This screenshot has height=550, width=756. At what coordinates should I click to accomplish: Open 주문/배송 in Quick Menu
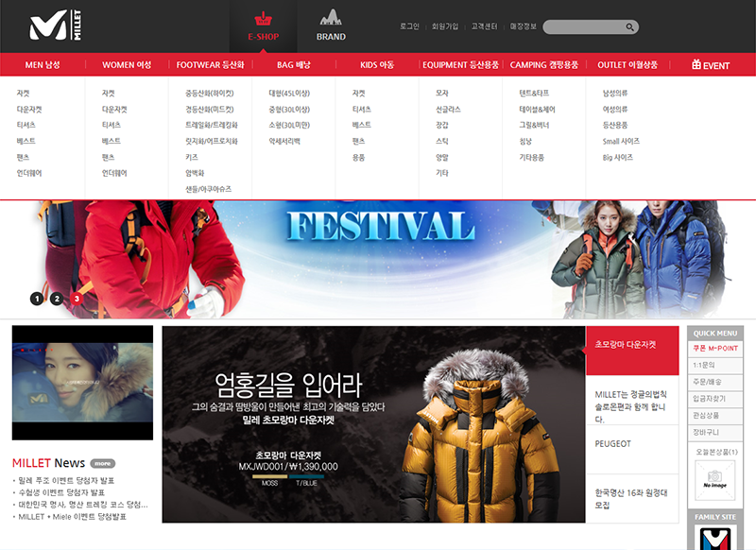pos(715,382)
